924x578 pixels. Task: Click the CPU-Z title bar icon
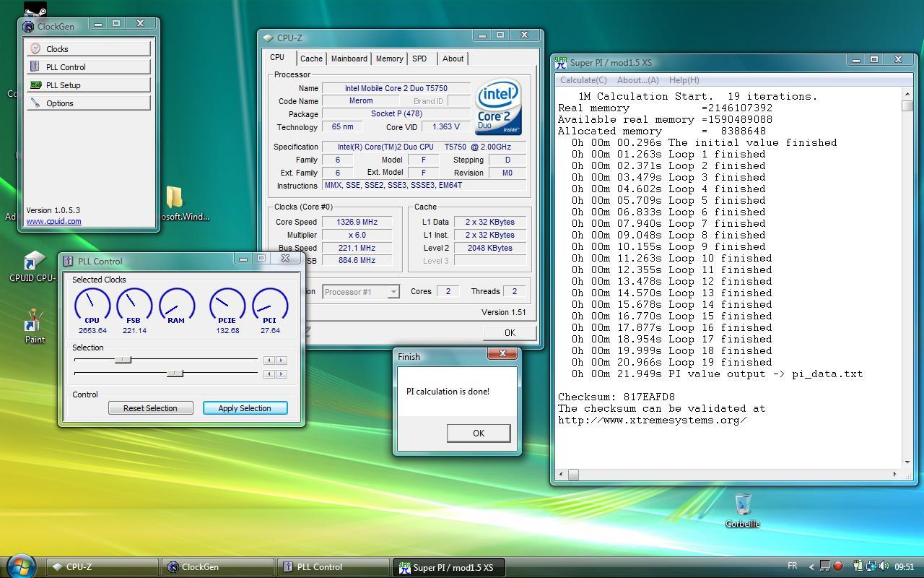(x=268, y=38)
